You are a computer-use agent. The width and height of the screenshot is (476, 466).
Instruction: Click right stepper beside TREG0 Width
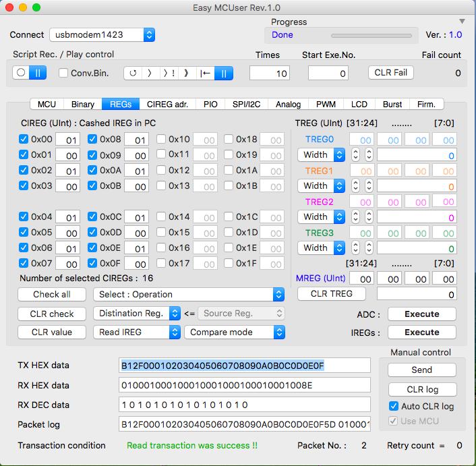[x=369, y=155]
